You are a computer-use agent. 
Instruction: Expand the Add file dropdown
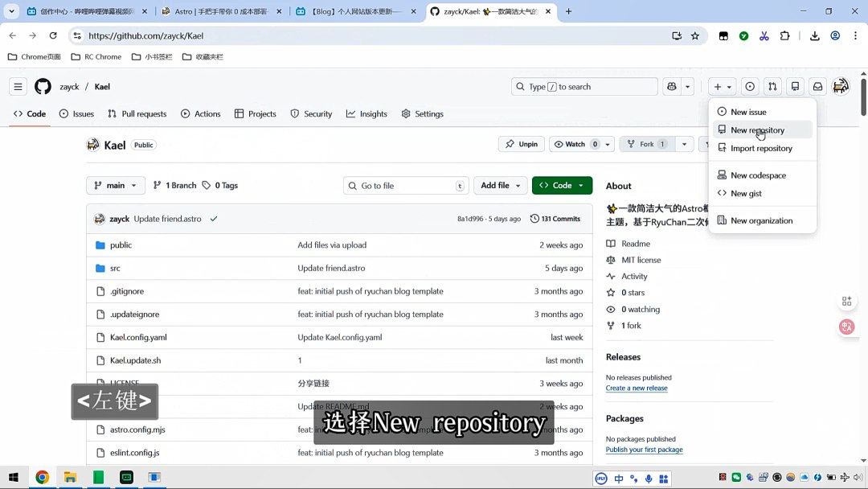coord(500,186)
